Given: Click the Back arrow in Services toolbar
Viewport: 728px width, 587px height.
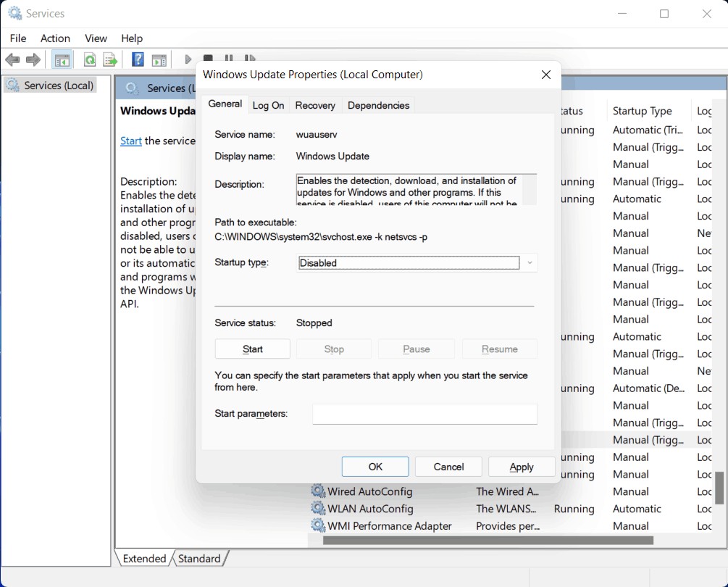Looking at the screenshot, I should (x=12, y=59).
